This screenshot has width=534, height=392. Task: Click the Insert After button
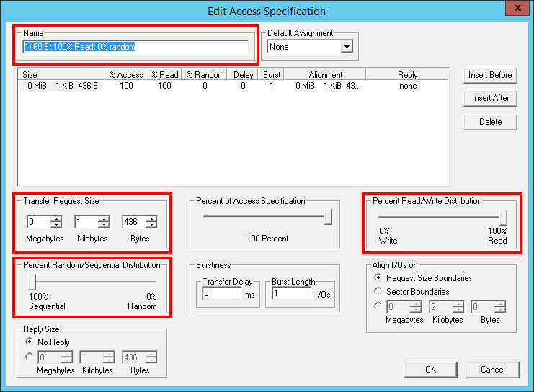490,98
